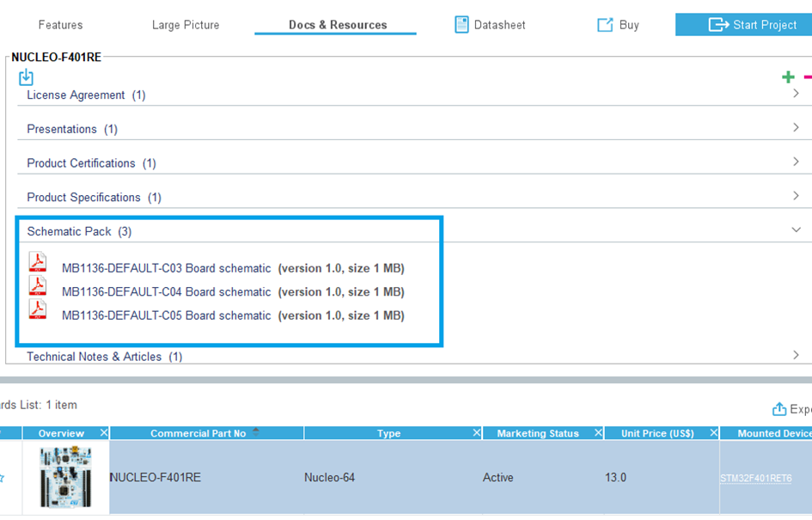Click the Technical Notes & Articles (1) label
The height and width of the screenshot is (520, 812).
point(105,357)
